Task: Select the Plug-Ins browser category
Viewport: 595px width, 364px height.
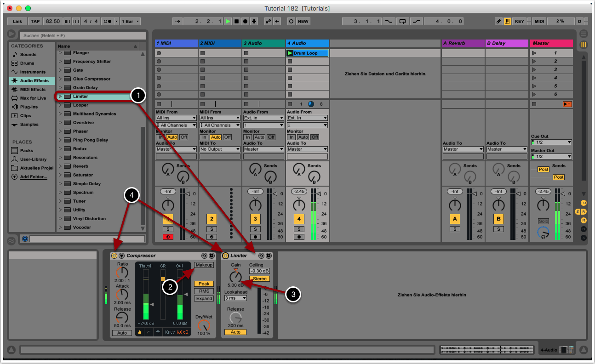Action: click(x=29, y=107)
